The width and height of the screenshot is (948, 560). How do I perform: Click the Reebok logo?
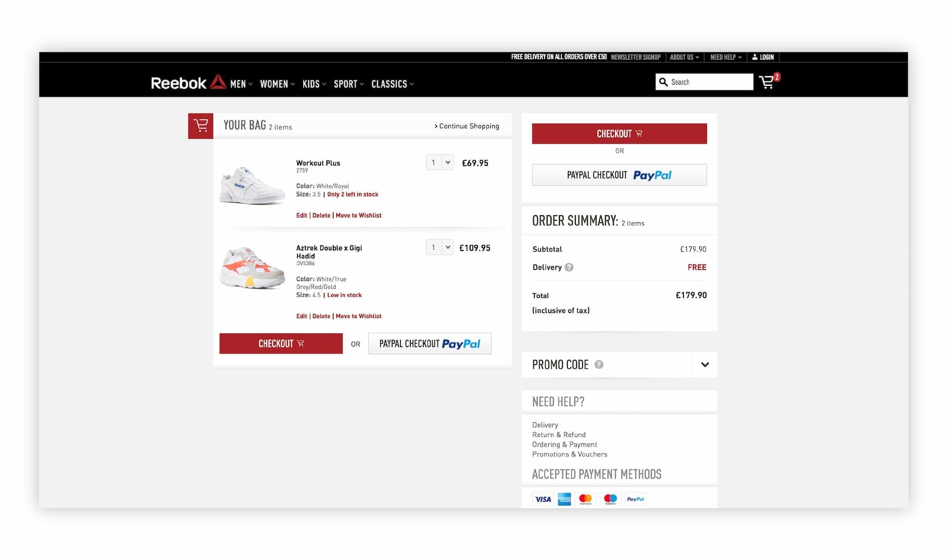point(189,82)
